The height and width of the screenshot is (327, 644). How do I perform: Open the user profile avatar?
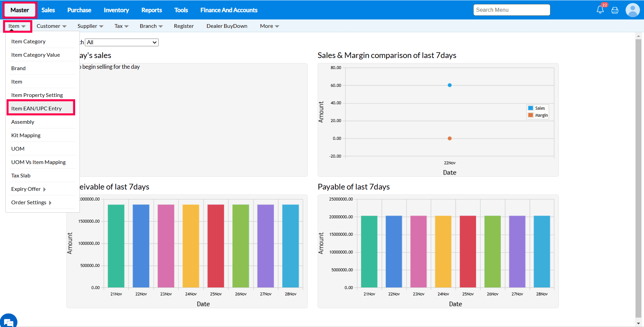[632, 10]
